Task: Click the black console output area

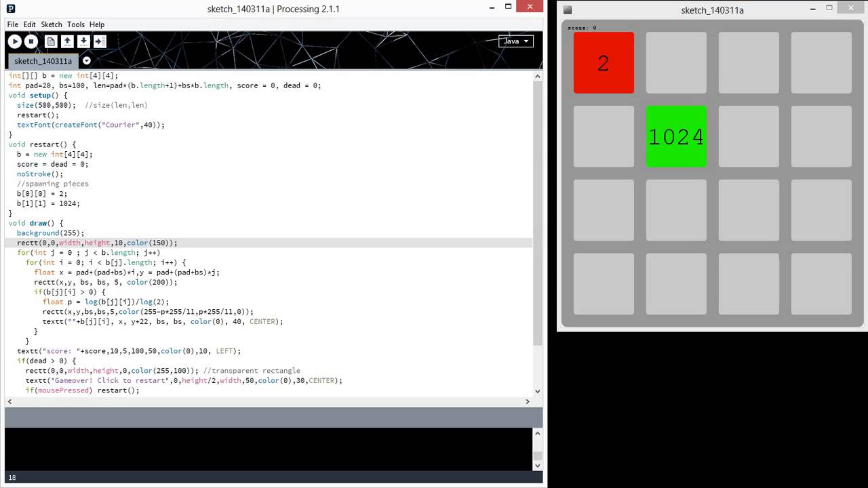Action: pyautogui.click(x=269, y=449)
